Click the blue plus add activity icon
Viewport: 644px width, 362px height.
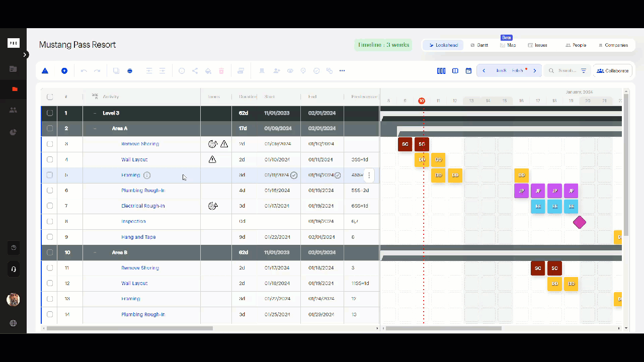64,71
